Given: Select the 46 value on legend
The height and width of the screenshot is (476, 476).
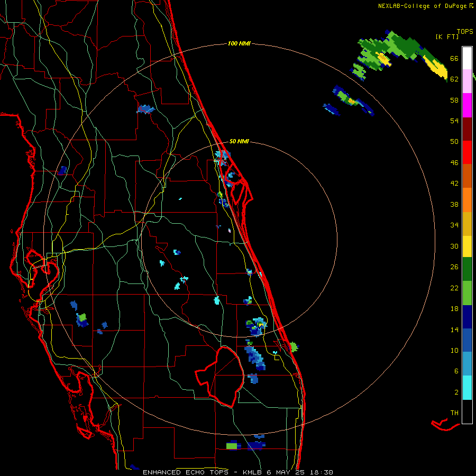Looking at the screenshot, I should 454,162.
